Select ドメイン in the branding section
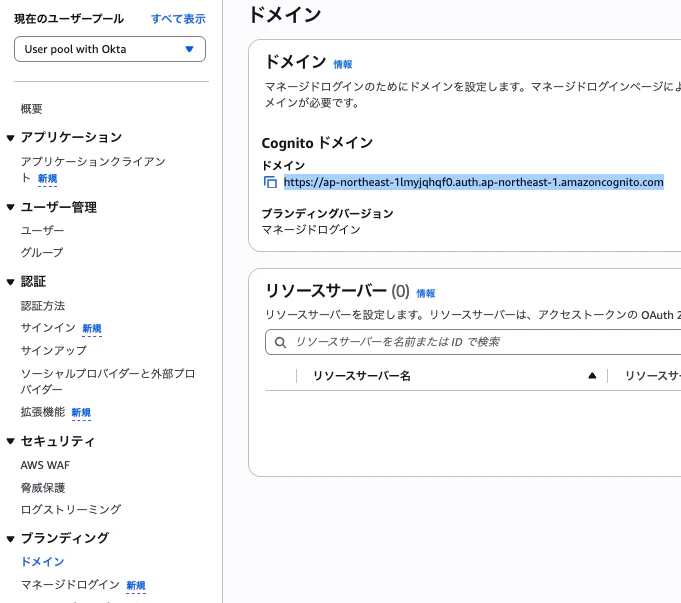 [42, 562]
